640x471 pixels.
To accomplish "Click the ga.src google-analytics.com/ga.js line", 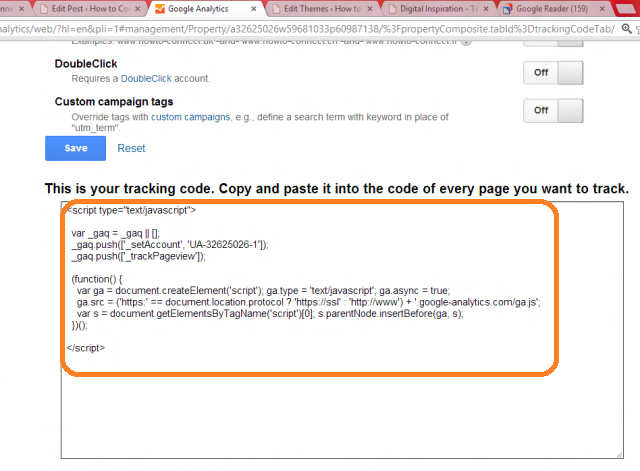I will [308, 302].
